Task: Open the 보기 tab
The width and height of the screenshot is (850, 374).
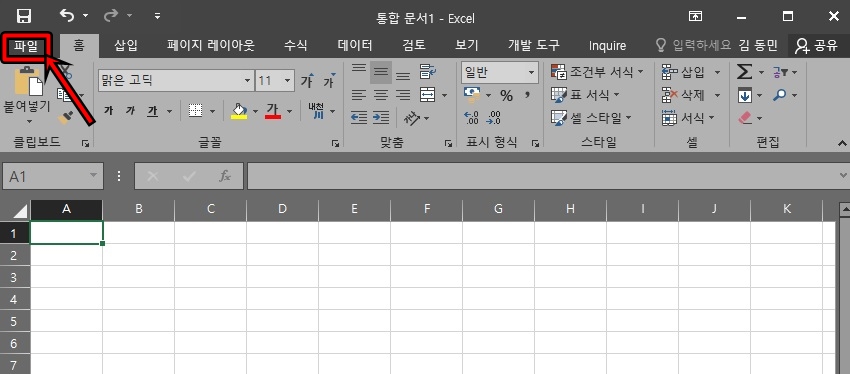Action: 467,46
